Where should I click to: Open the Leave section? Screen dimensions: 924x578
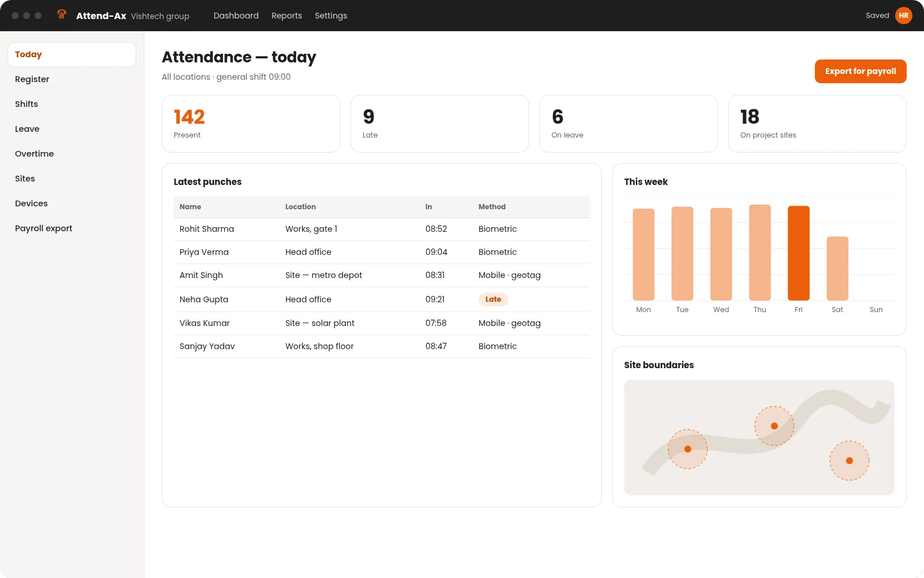point(72,129)
